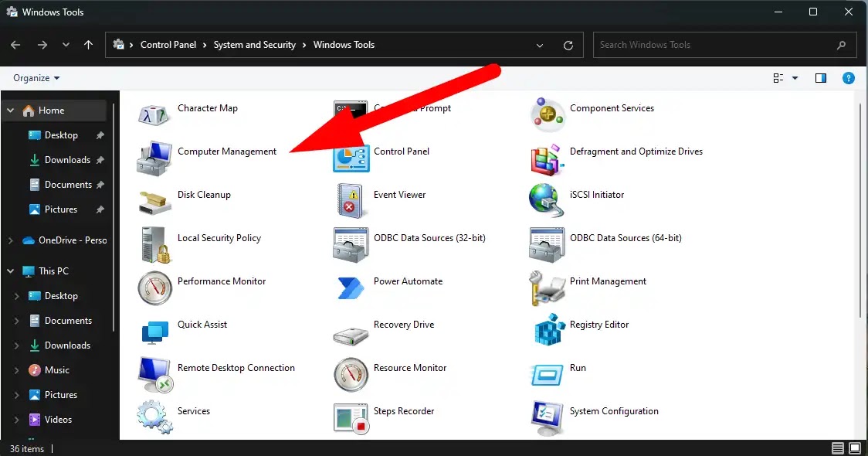Open the Print Management icon
The image size is (868, 456).
pyautogui.click(x=547, y=288)
